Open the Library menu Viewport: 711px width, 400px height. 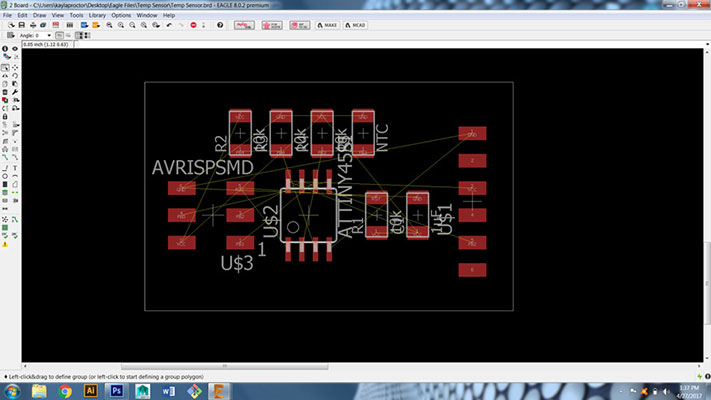pos(97,15)
